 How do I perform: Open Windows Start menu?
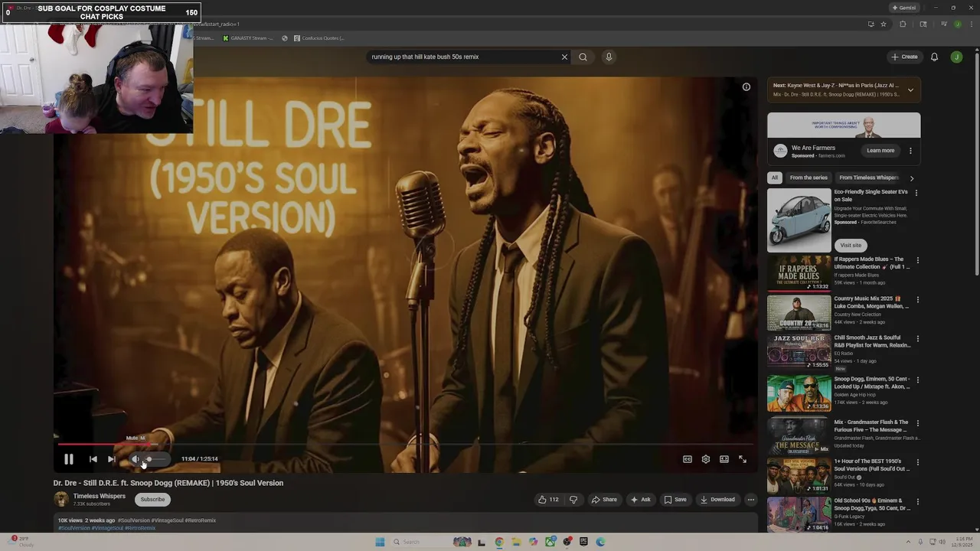coord(380,542)
